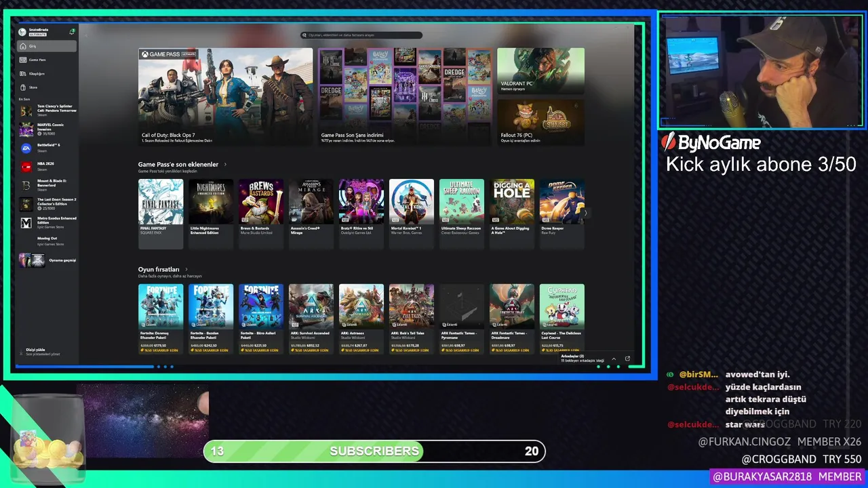
Task: Expand Game Pass'e son eklenenler chevron
Action: 225,165
